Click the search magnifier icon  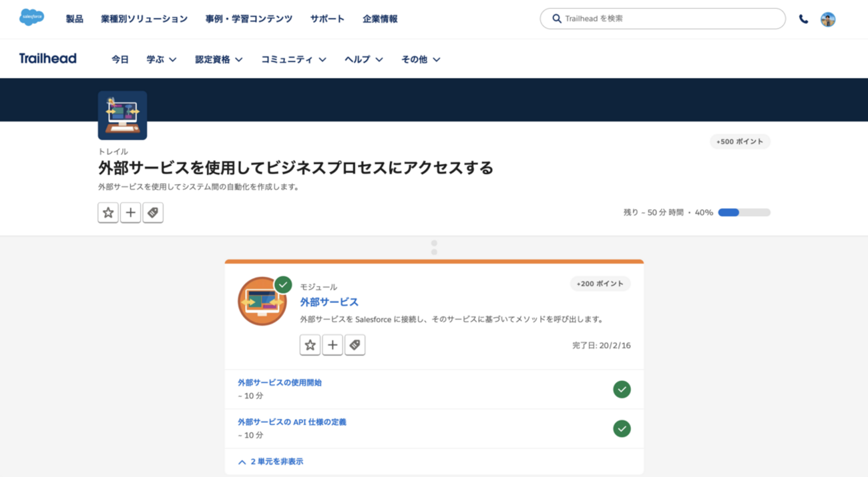[556, 19]
